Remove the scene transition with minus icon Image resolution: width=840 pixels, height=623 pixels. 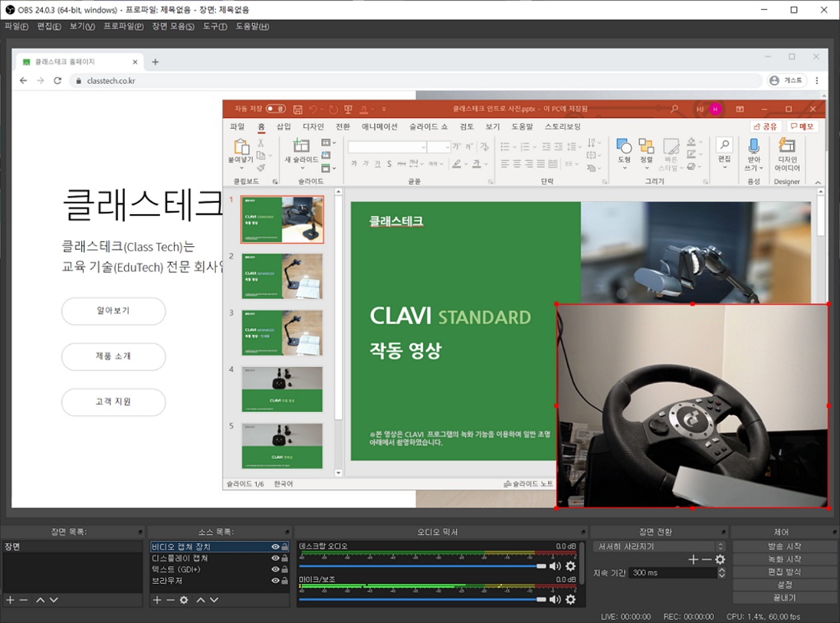(x=707, y=560)
